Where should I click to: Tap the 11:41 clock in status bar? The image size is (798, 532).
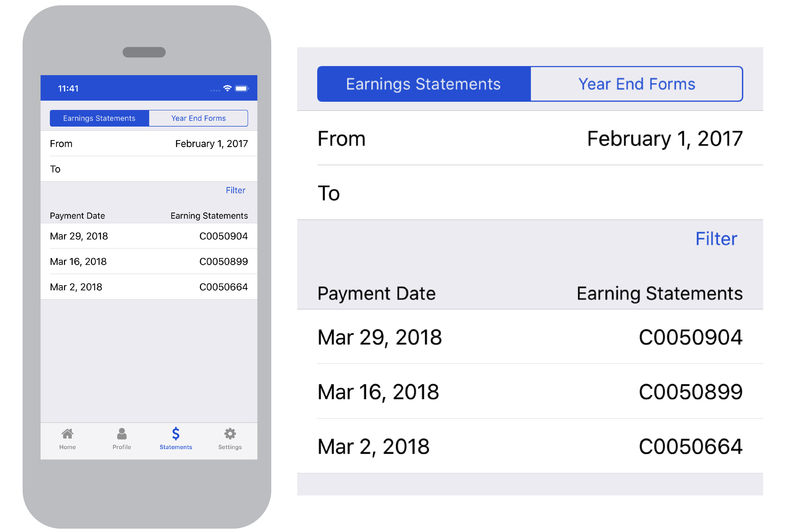coord(68,88)
